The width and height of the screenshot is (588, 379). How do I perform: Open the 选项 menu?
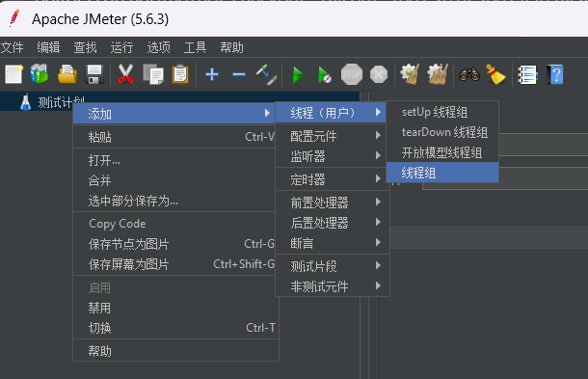(158, 47)
